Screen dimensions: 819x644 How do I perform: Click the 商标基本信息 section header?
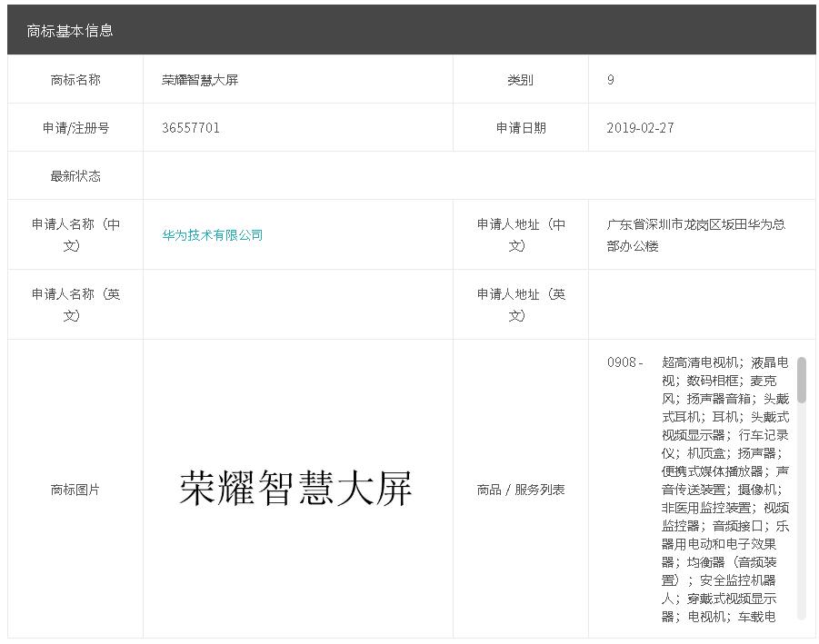pos(70,31)
